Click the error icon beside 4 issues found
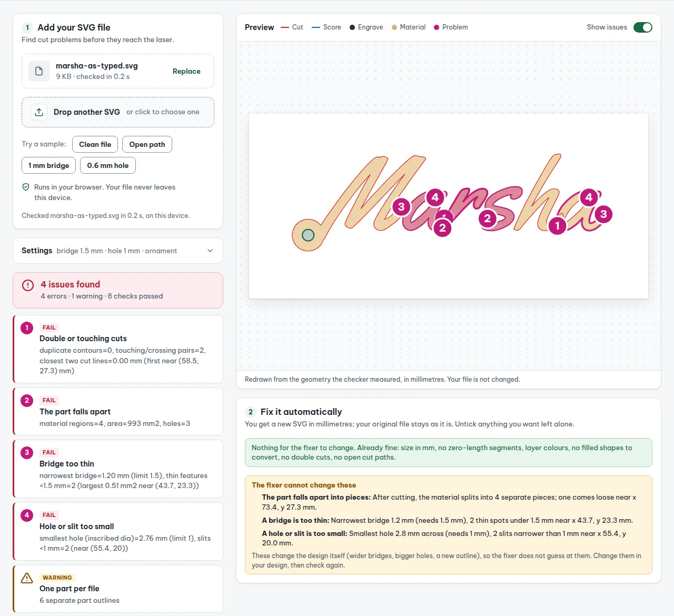The width and height of the screenshot is (674, 616). click(28, 285)
